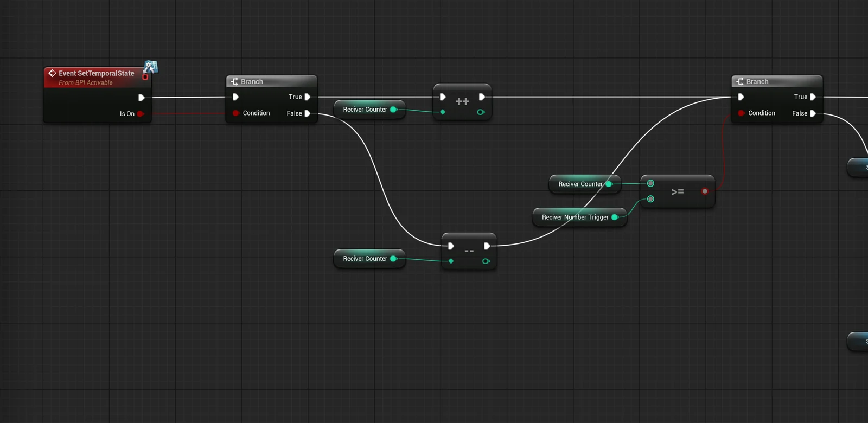The height and width of the screenshot is (423, 868).
Task: Click the green diamond input pin on ++ node
Action: 443,112
